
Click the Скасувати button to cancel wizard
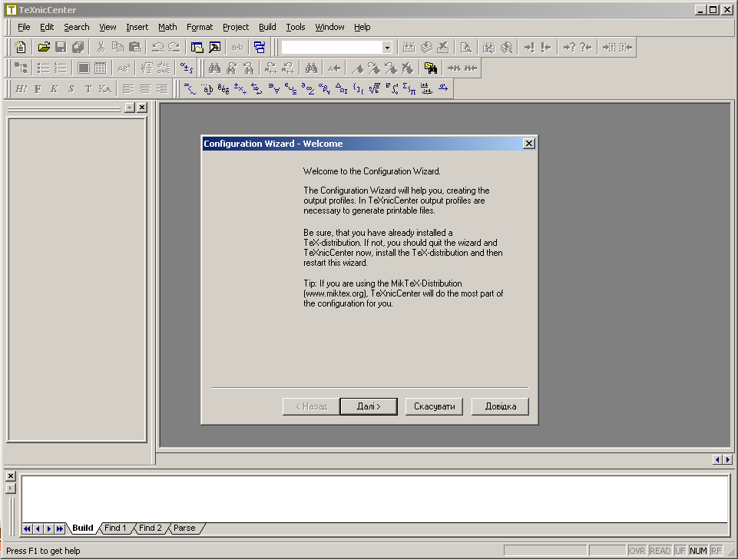pos(434,406)
